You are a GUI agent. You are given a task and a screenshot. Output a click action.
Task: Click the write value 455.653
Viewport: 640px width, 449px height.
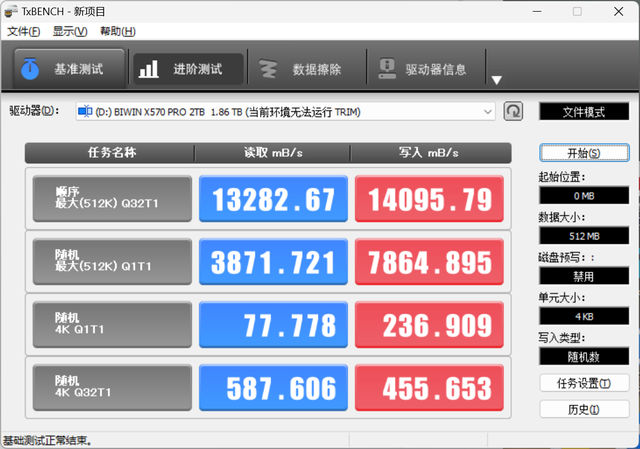(429, 388)
